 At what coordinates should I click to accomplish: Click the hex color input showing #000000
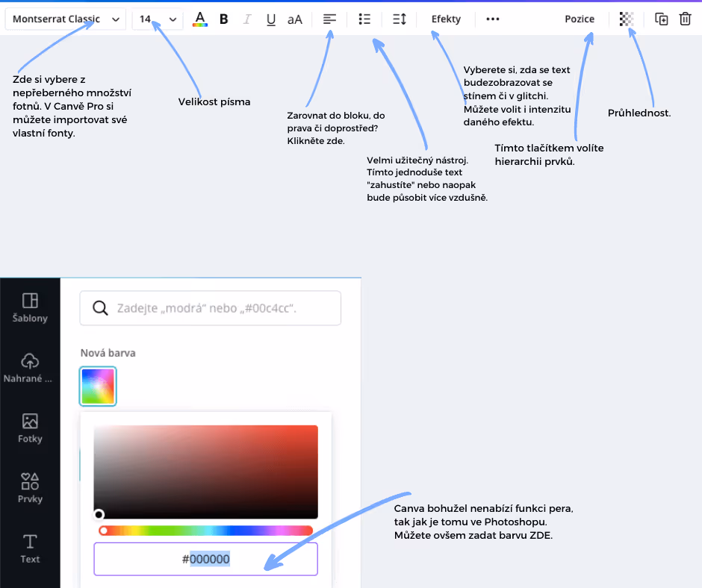205,559
